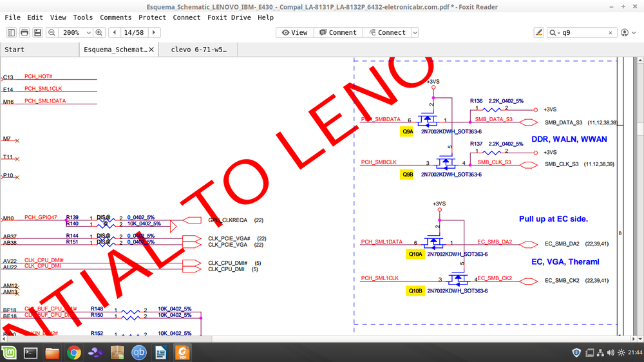Click the CLK_CPU_DMI# red label
This screenshot has height=362, width=644.
(x=44, y=260)
